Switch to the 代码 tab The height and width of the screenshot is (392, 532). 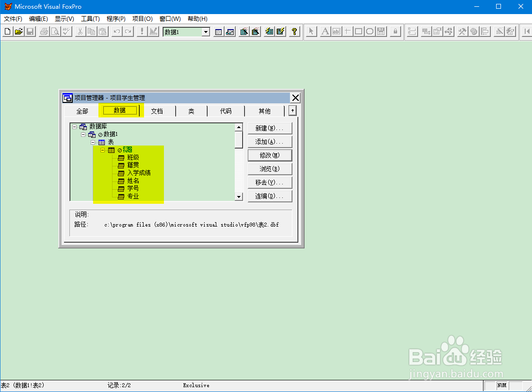pyautogui.click(x=226, y=111)
